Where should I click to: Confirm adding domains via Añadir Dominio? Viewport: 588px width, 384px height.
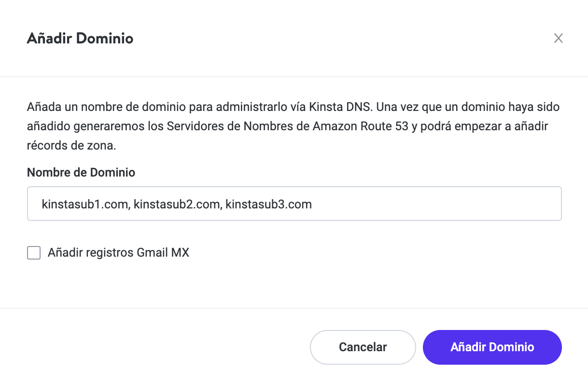(x=492, y=347)
